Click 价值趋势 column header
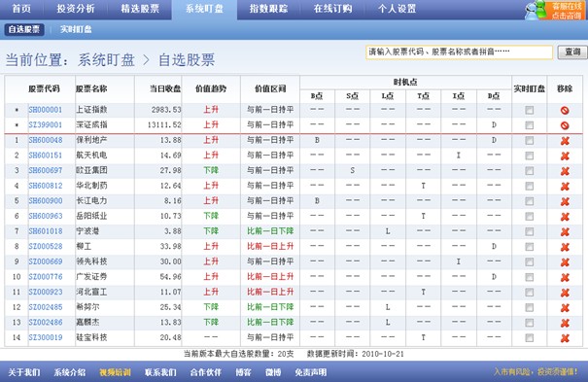 [x=211, y=88]
